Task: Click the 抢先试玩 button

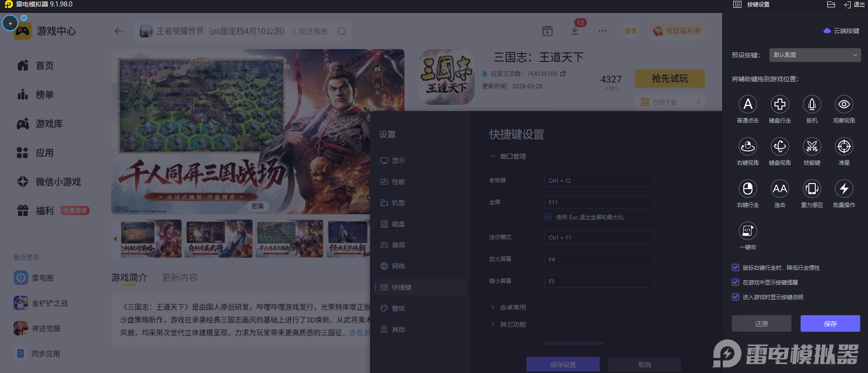Action: tap(670, 78)
